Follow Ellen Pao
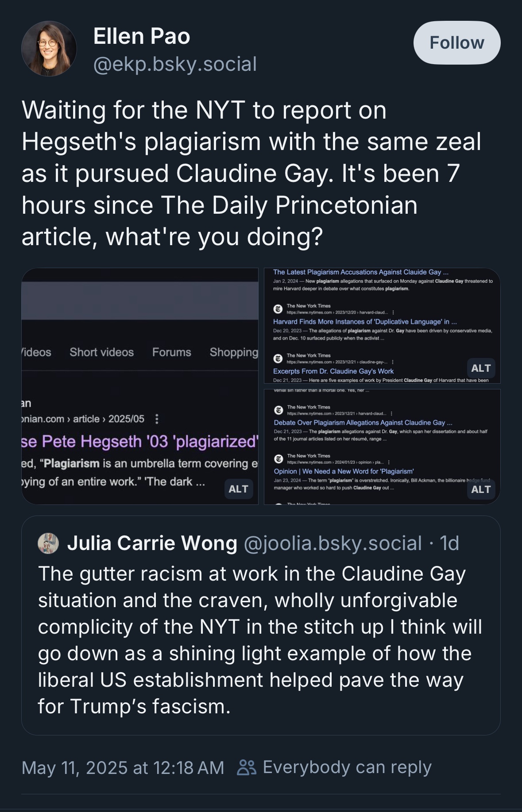This screenshot has width=522, height=812. click(x=457, y=43)
